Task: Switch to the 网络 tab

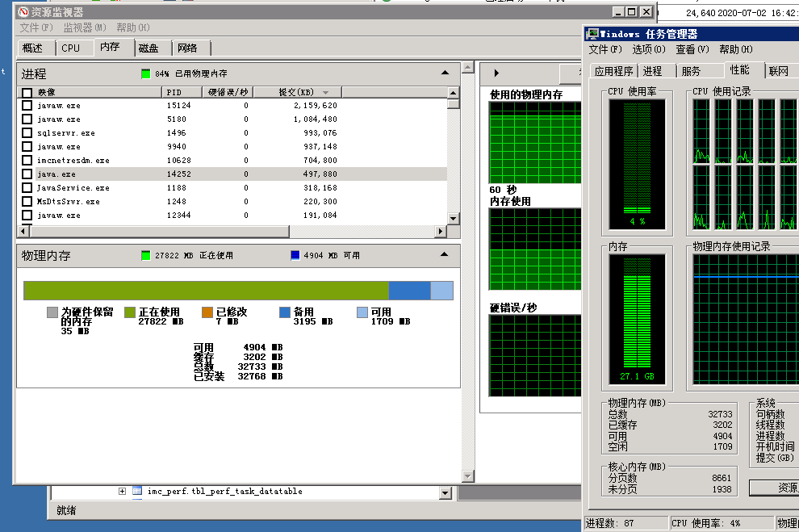Action: pyautogui.click(x=187, y=48)
